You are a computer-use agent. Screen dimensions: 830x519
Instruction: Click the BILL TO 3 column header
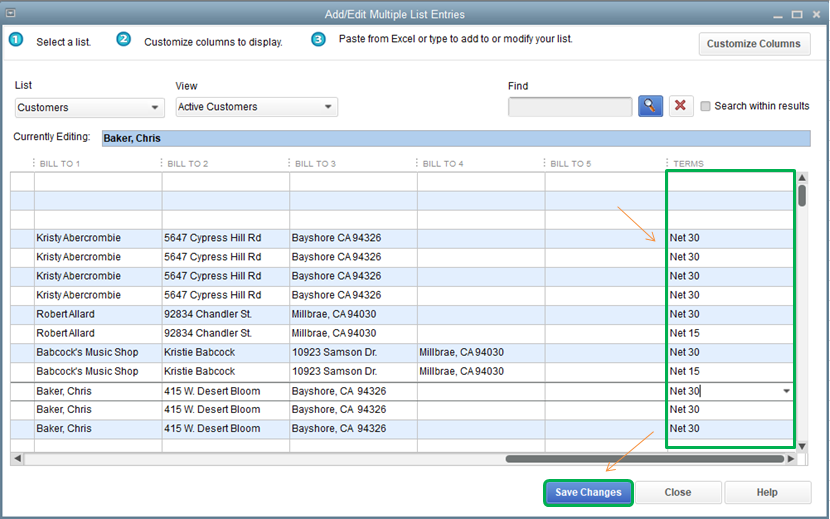(x=315, y=164)
